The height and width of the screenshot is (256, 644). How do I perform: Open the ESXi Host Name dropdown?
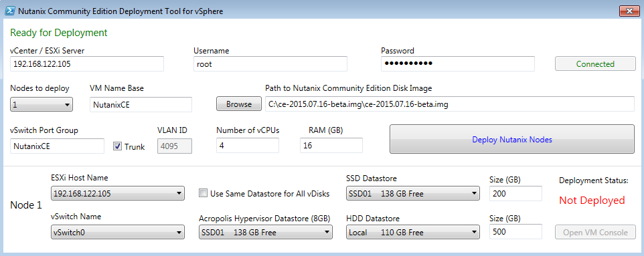[117, 193]
